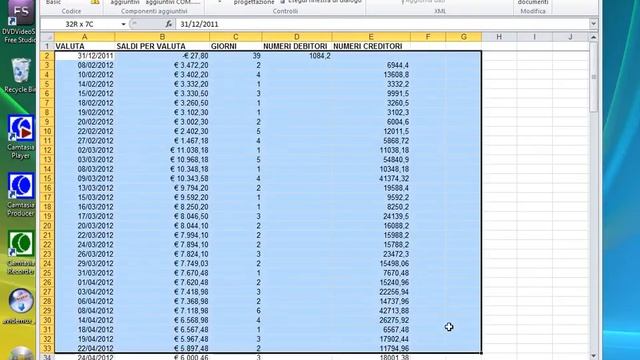Select the date cell 17/03/2012
640x360 pixels.
click(84, 216)
